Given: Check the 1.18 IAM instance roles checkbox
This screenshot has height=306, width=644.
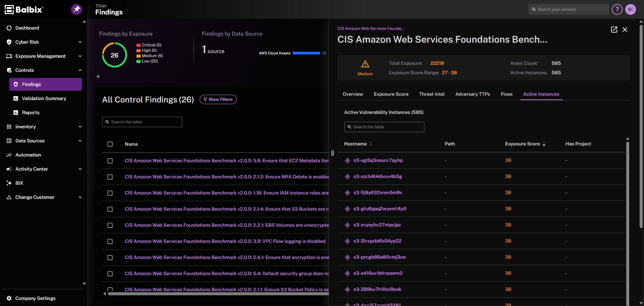Looking at the screenshot, I should tap(110, 193).
